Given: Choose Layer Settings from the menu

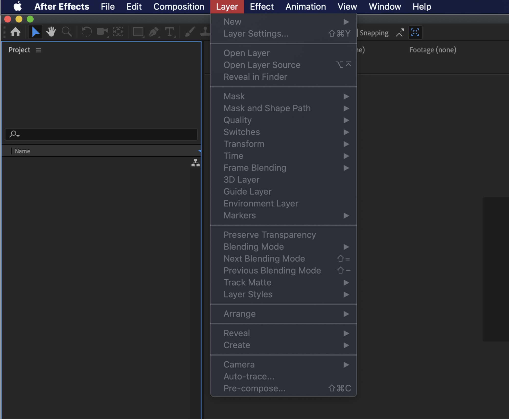Looking at the screenshot, I should (x=283, y=34).
